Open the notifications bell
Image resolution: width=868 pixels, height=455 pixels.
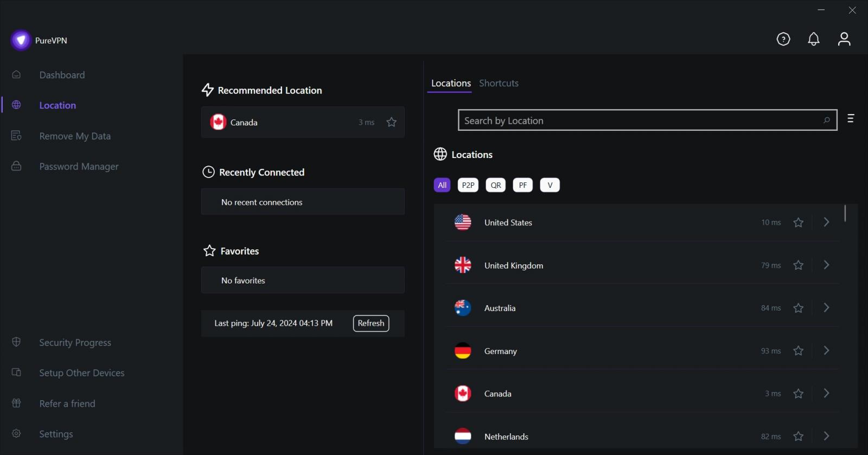tap(814, 39)
